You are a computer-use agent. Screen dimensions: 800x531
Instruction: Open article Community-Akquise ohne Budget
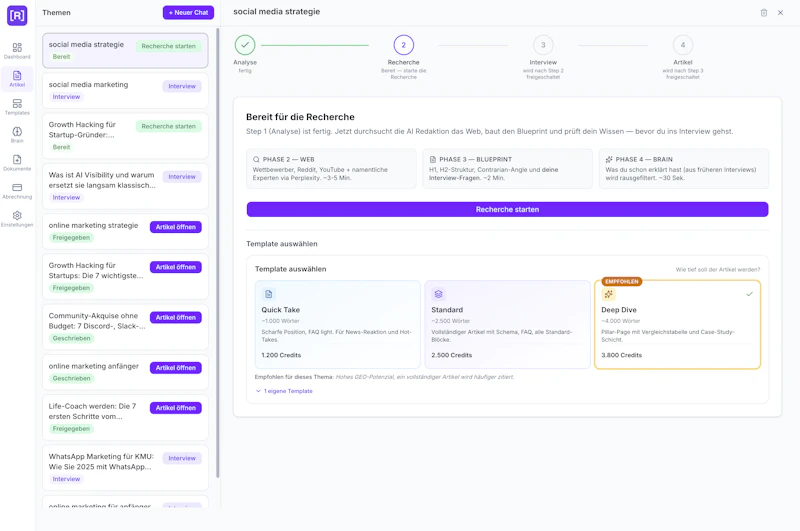[x=176, y=317]
